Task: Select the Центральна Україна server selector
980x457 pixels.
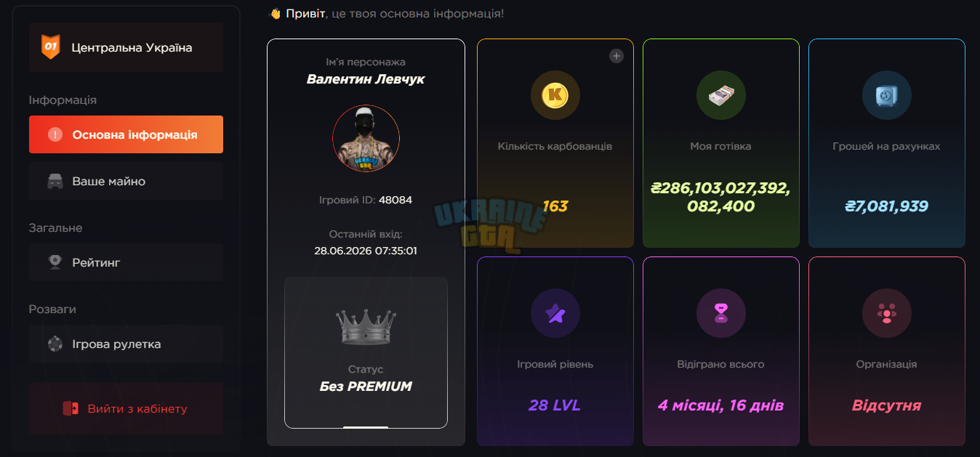Action: tap(126, 47)
